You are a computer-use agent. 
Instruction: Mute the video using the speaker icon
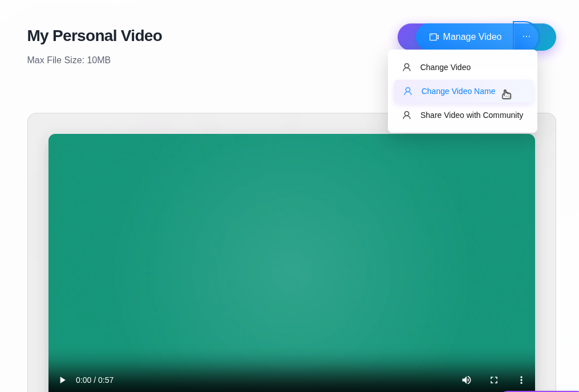coord(467,380)
